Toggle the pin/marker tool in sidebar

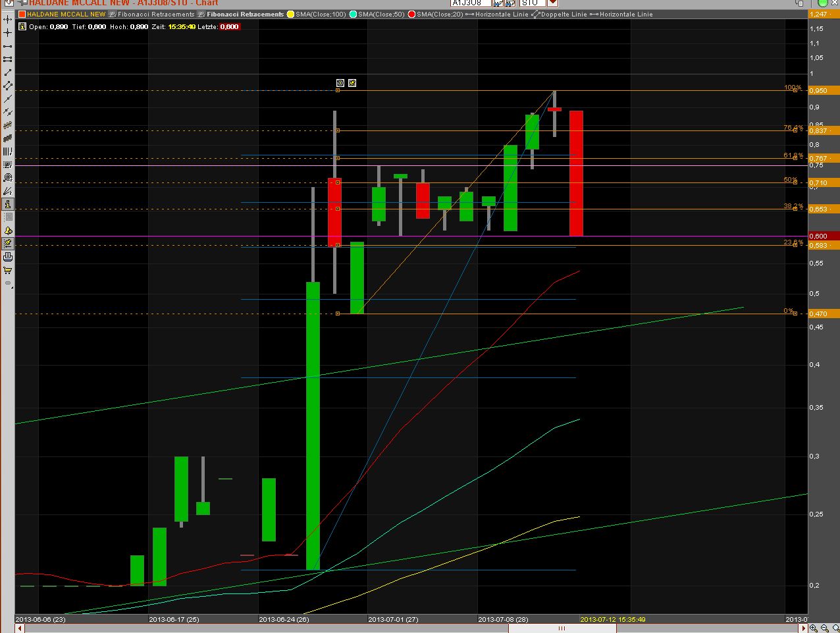(x=8, y=243)
